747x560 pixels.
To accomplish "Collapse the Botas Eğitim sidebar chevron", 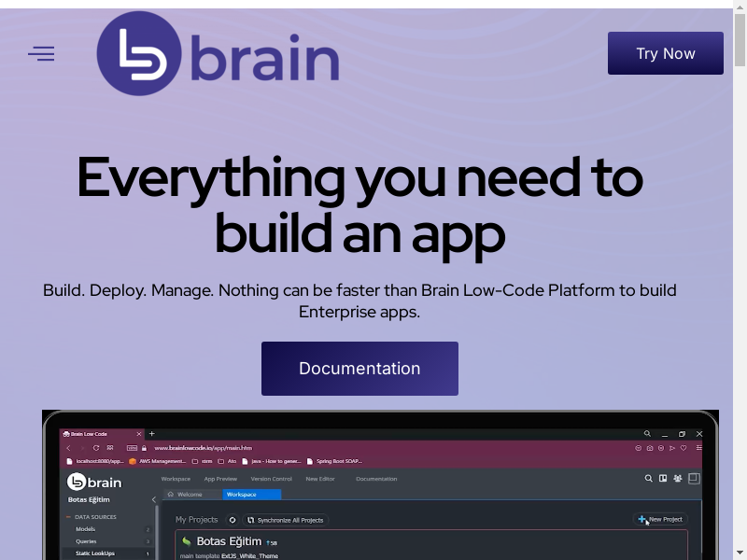I will pos(154,500).
